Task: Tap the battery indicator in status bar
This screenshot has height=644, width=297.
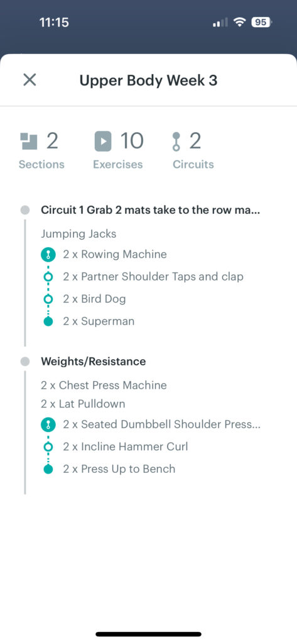Action: click(x=261, y=22)
